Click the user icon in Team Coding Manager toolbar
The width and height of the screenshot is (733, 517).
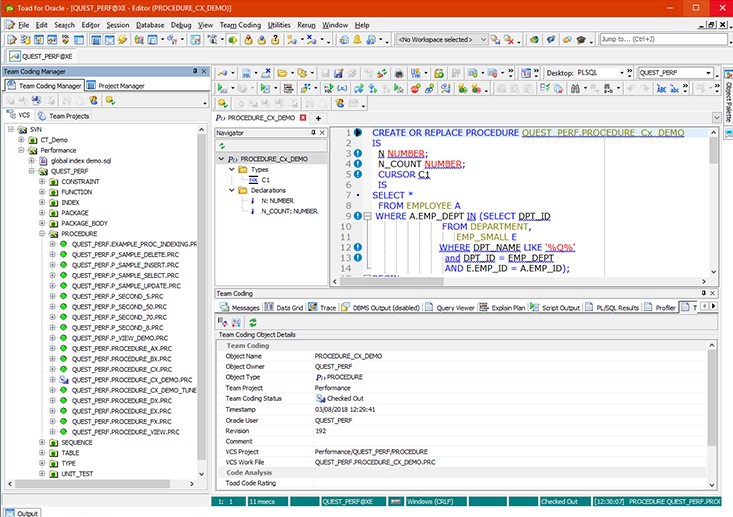(x=93, y=100)
